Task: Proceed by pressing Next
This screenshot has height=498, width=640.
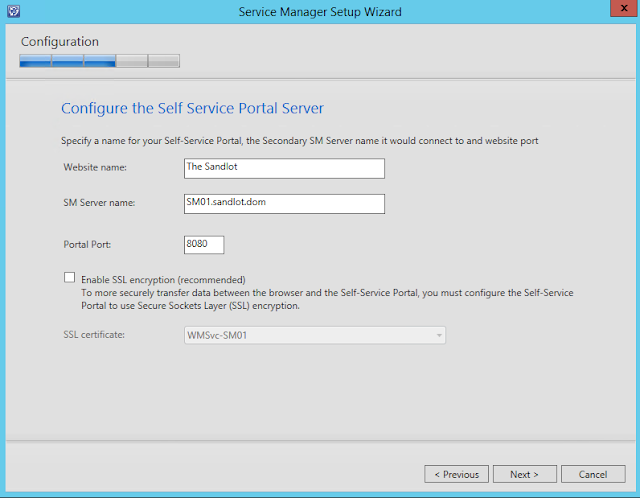Action: (524, 474)
